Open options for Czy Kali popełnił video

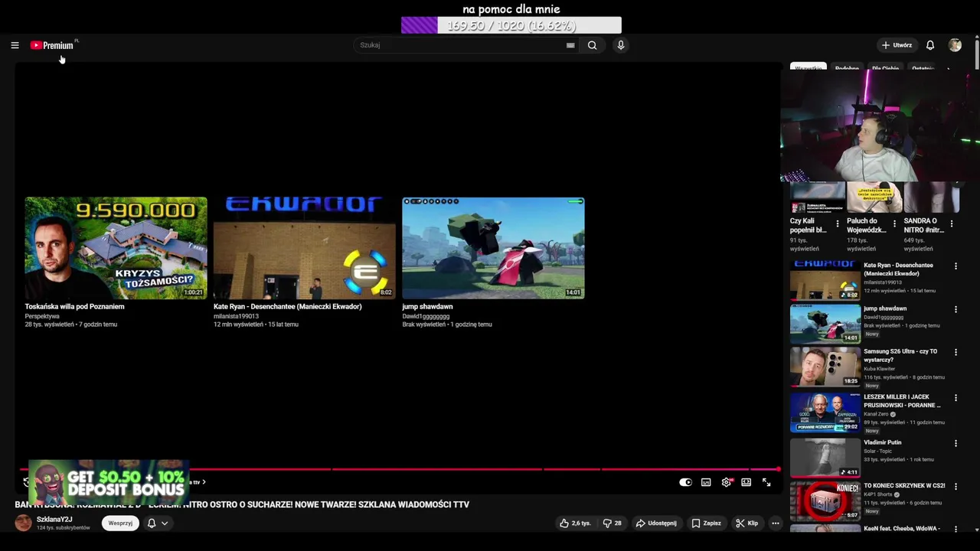[838, 224]
